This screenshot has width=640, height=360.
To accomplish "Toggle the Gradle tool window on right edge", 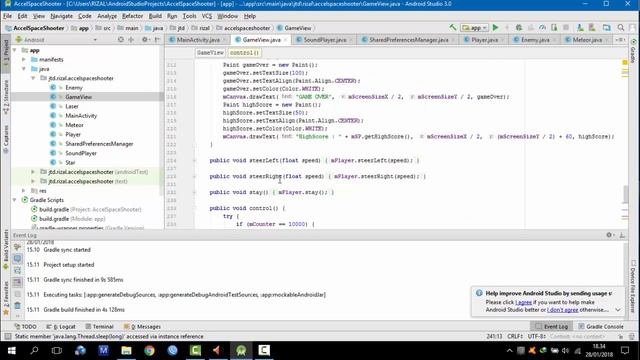I will pyautogui.click(x=633, y=51).
